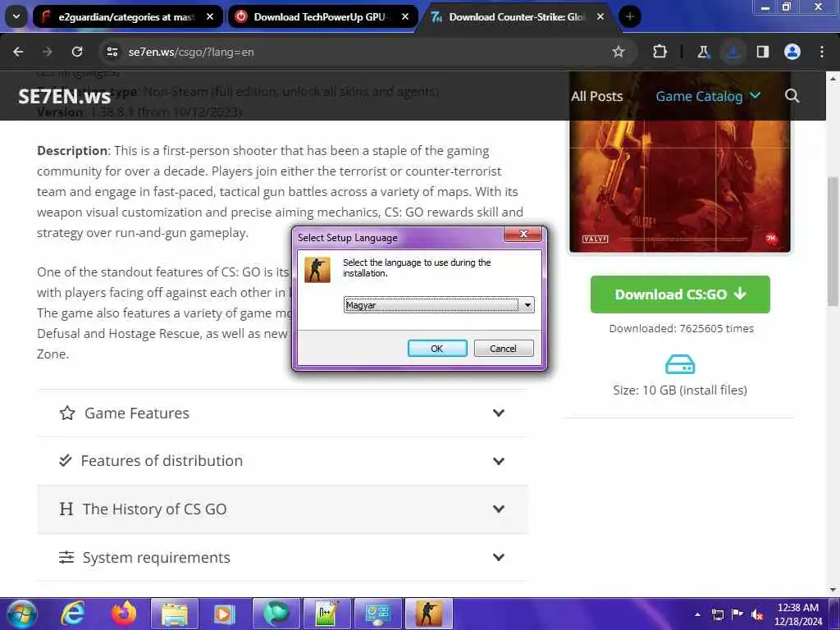Open the Chrome profile avatar
Screen dimensions: 840x630
(792, 52)
